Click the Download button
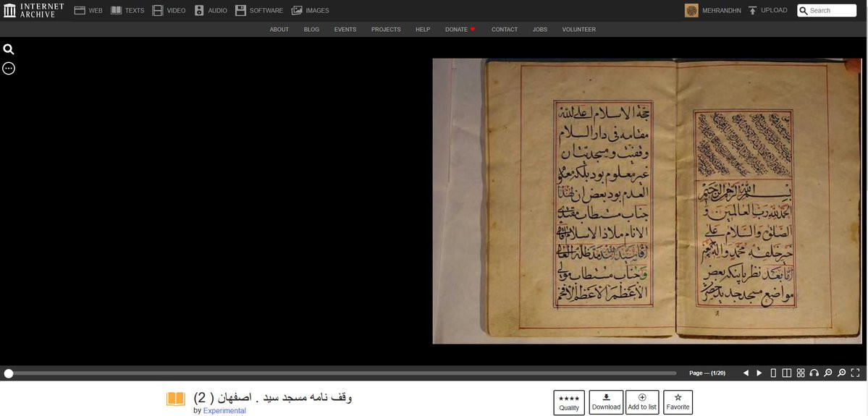This screenshot has width=868, height=416. (x=606, y=402)
